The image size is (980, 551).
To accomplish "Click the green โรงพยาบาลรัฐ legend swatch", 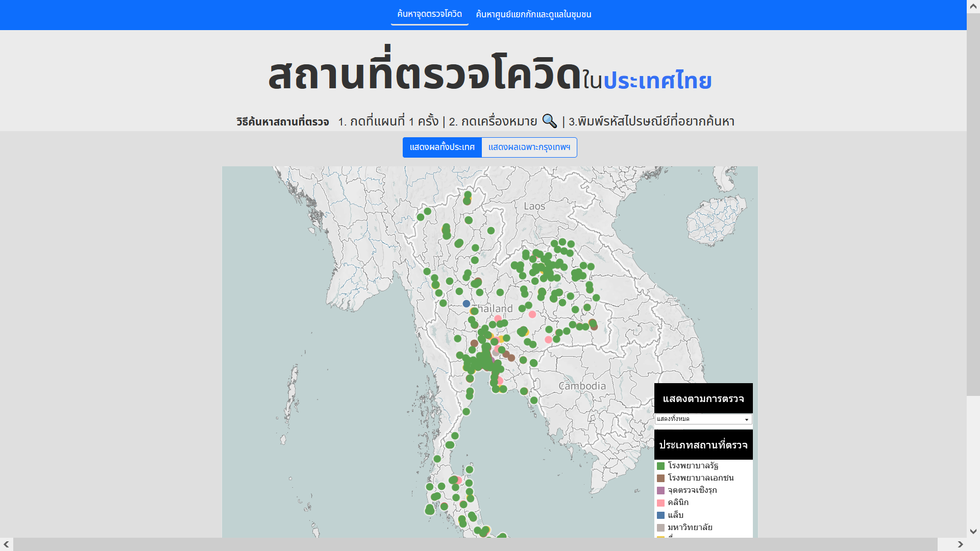I will coord(660,466).
